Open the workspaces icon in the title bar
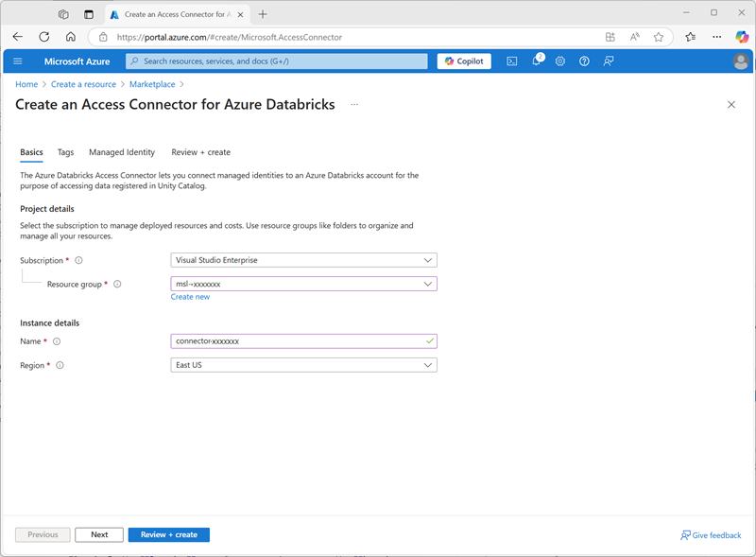This screenshot has height=557, width=756. click(63, 14)
